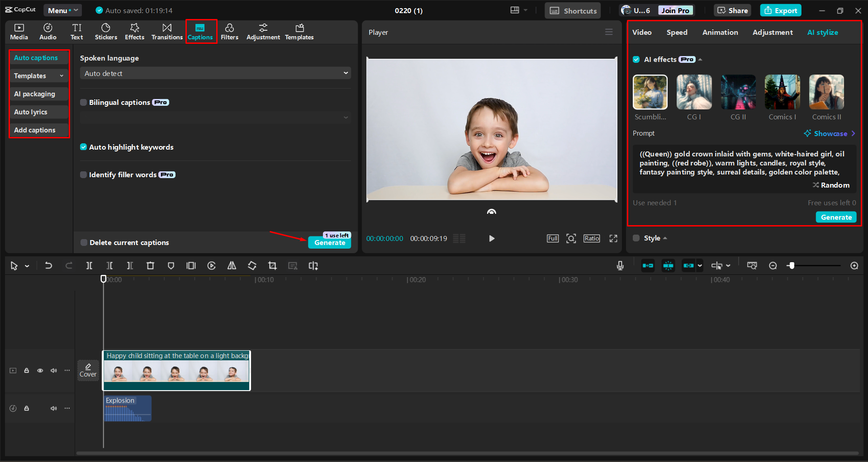
Task: Click the Filters panel icon
Action: (x=229, y=31)
